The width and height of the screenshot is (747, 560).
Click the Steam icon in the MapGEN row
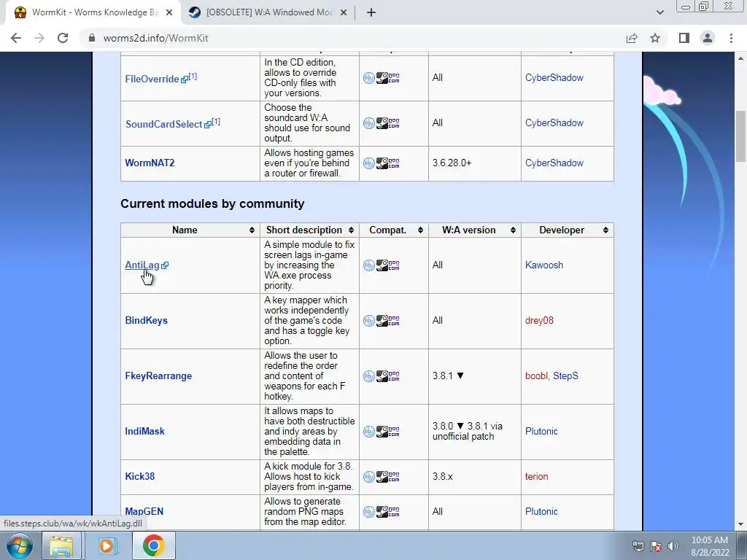click(x=382, y=512)
